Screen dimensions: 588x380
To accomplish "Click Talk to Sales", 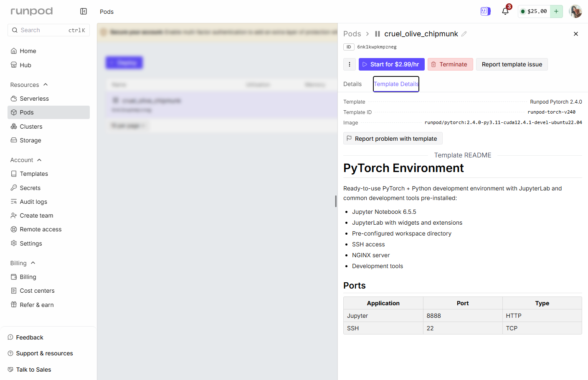I will pyautogui.click(x=30, y=370).
